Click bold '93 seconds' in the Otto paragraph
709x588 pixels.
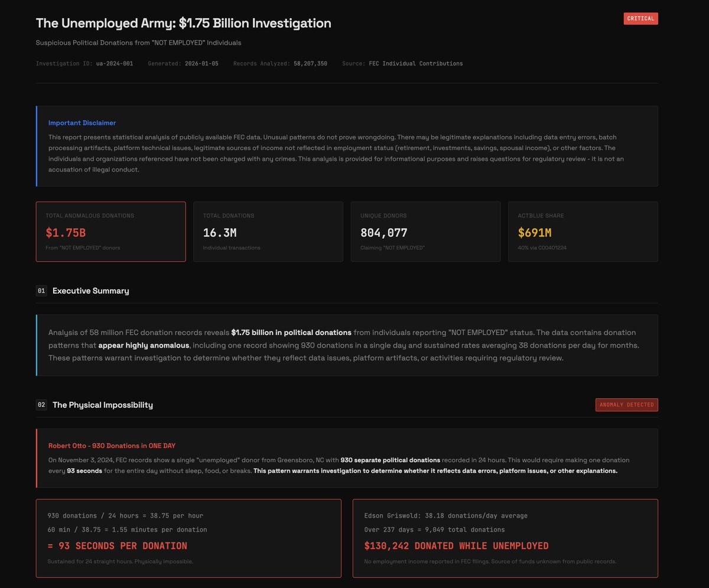84,471
